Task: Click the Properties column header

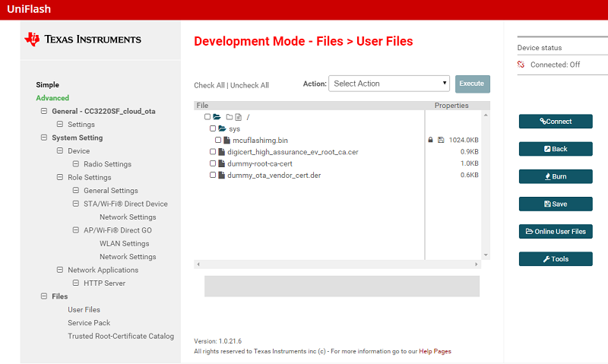Action: coord(451,106)
